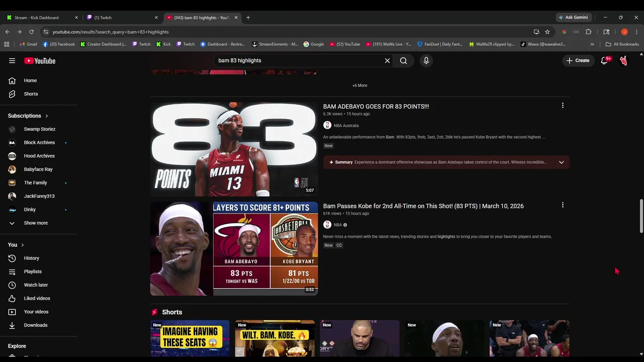Viewport: 644px width, 362px height.
Task: Click the NBA channel avatar icon
Action: click(327, 225)
